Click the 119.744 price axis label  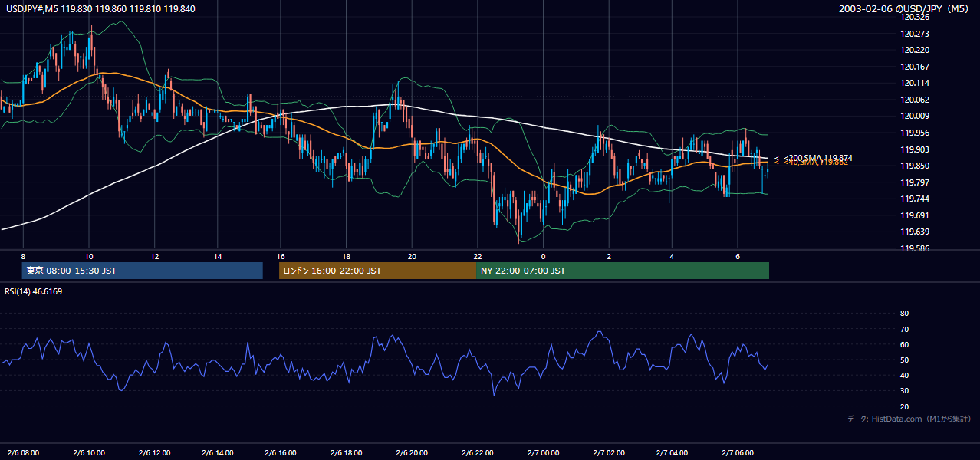pos(916,199)
